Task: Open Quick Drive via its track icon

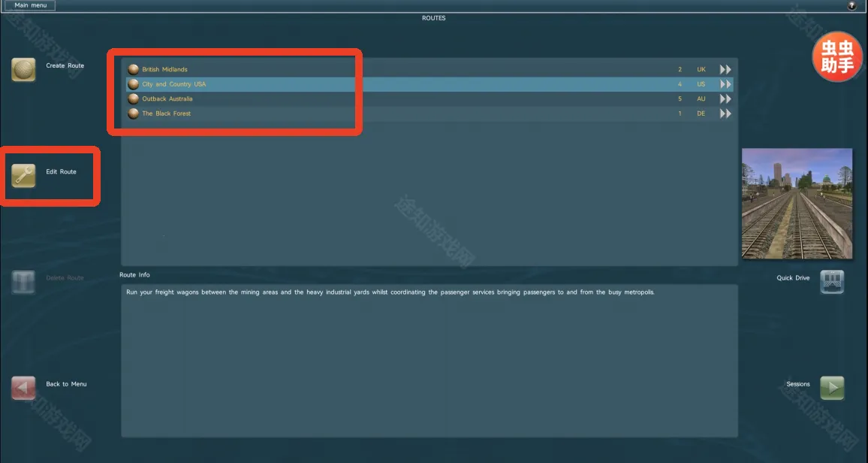Action: [x=832, y=282]
